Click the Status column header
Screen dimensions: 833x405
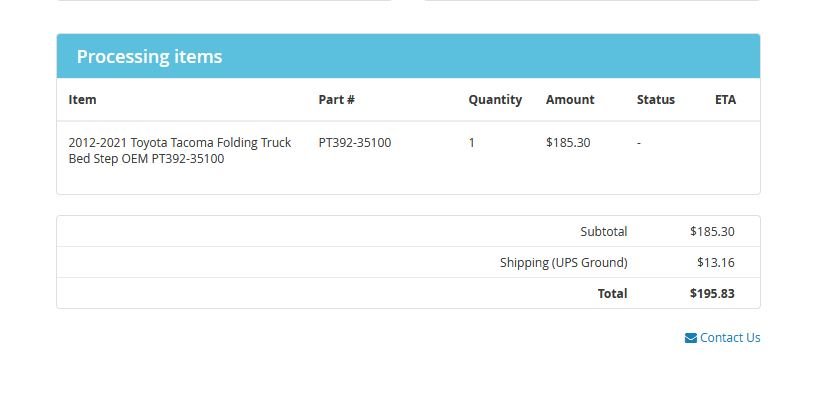coord(656,99)
